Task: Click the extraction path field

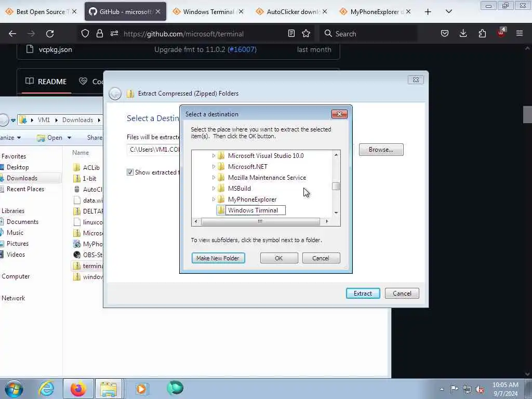Action: [153, 150]
